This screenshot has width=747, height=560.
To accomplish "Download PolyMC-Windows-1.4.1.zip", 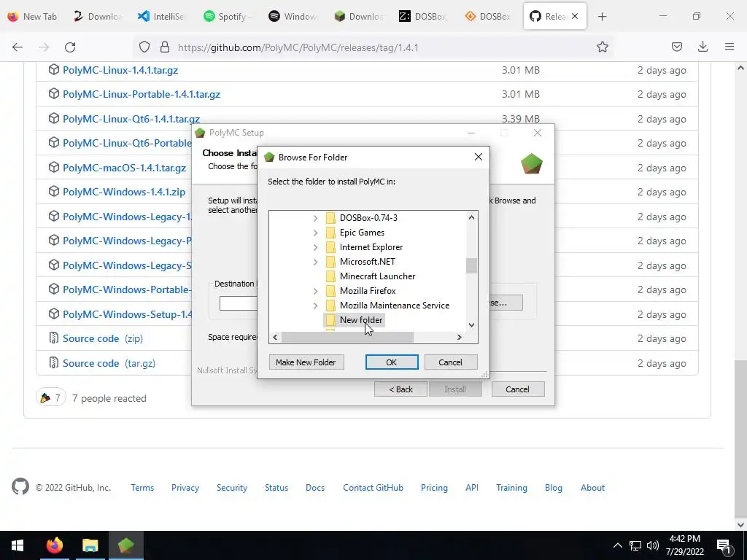I will [124, 192].
